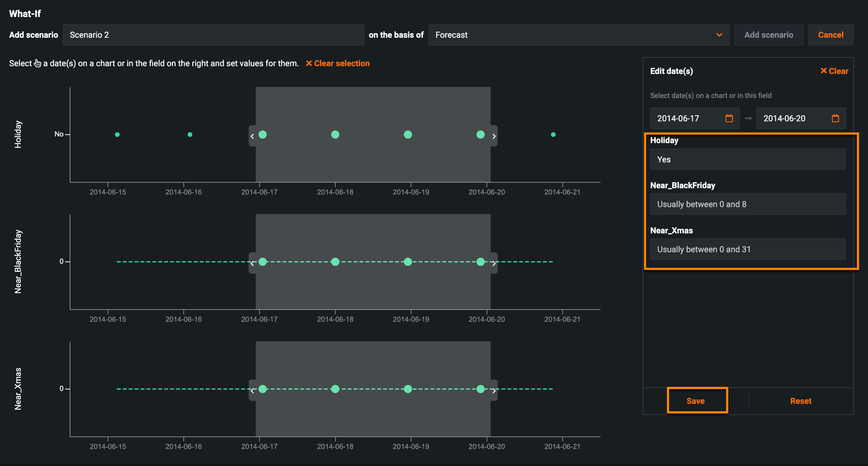
Task: Save the edited date values
Action: click(695, 401)
